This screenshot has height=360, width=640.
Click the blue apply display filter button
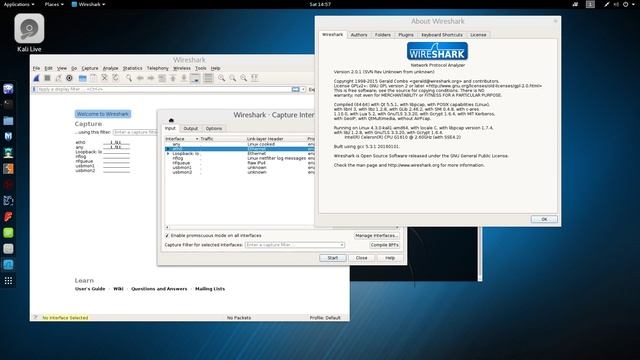tap(296, 89)
